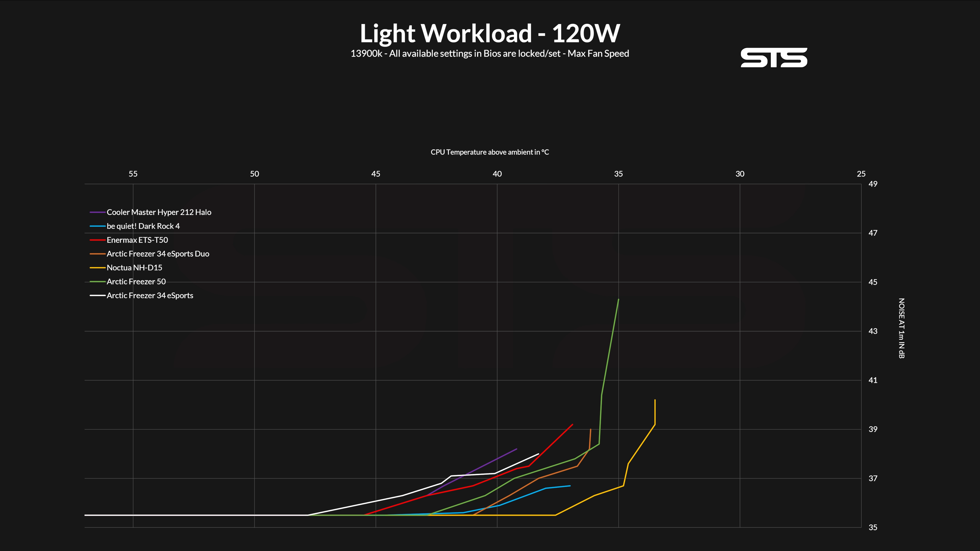
Task: Click the 55 temperature axis label
Action: pos(133,174)
